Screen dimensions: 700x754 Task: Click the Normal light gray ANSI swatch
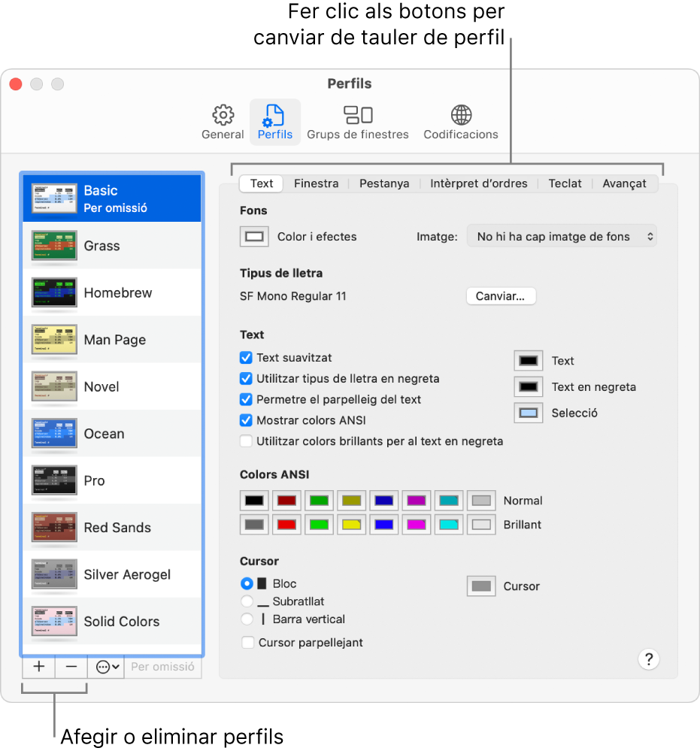pyautogui.click(x=481, y=501)
